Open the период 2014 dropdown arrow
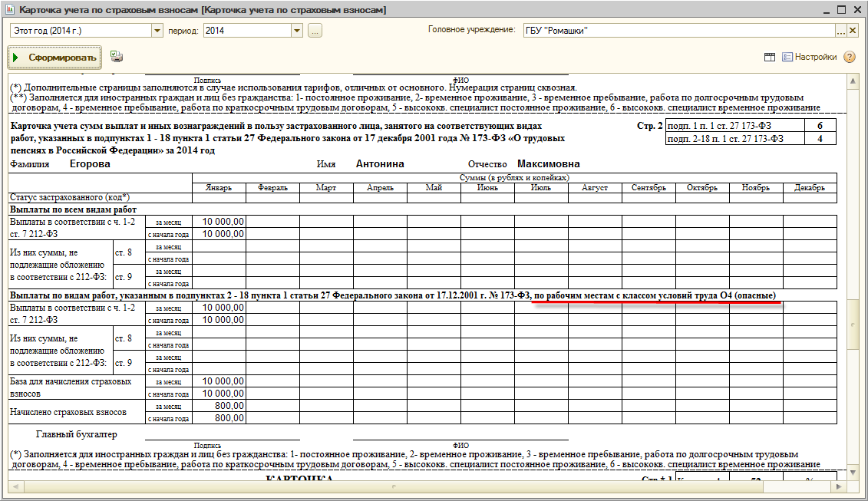 (x=297, y=31)
